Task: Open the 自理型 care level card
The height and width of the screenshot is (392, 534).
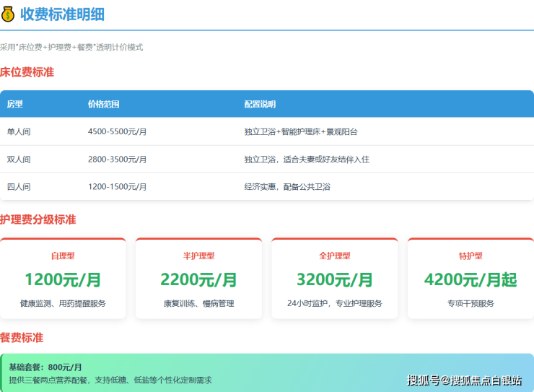Action: tap(63, 279)
